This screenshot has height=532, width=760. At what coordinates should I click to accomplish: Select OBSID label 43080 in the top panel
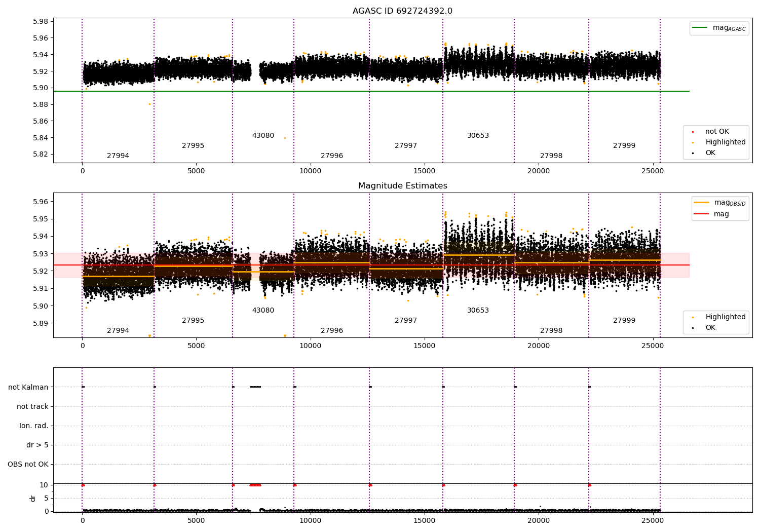coord(263,136)
